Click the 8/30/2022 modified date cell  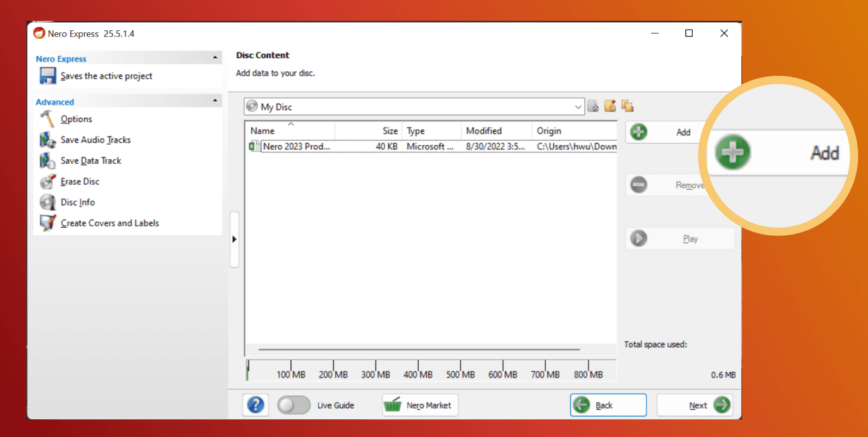coord(495,146)
